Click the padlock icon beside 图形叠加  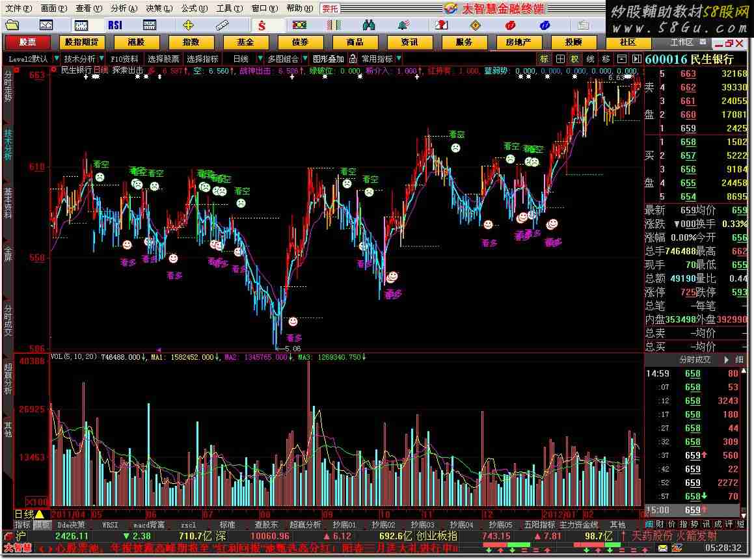353,59
